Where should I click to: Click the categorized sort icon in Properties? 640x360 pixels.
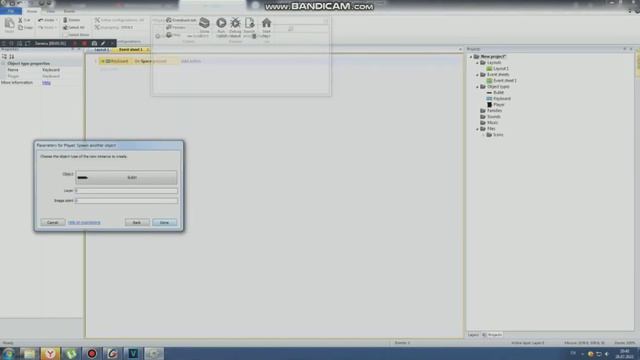[x=4, y=56]
